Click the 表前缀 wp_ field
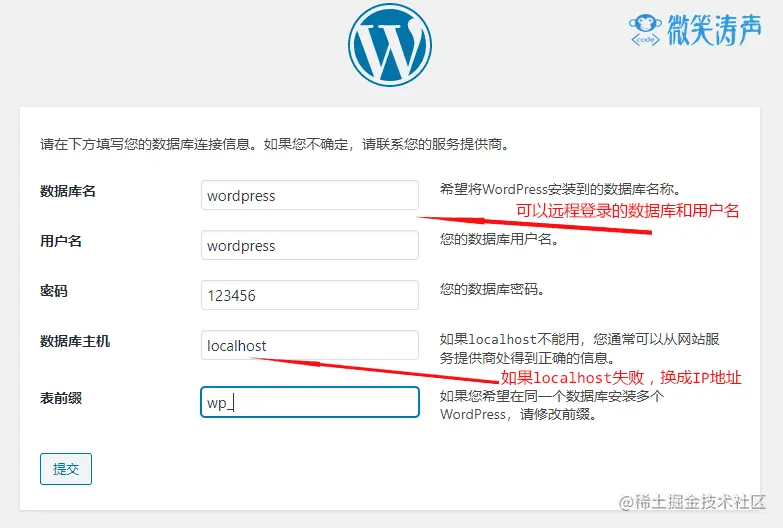Viewport: 783px width, 528px height. 310,402
